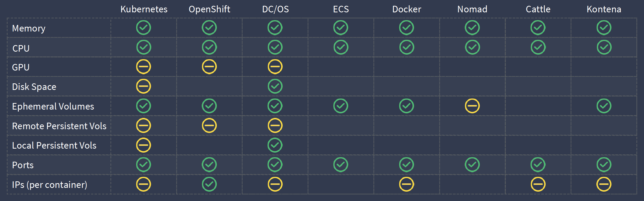Viewport: 644px width, 201px height.
Task: Click the DC/OS Disk Space checkmark icon
Action: click(x=275, y=86)
